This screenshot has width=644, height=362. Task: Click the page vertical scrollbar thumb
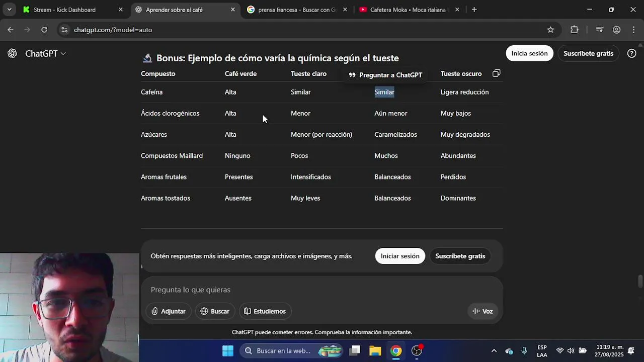(640, 281)
